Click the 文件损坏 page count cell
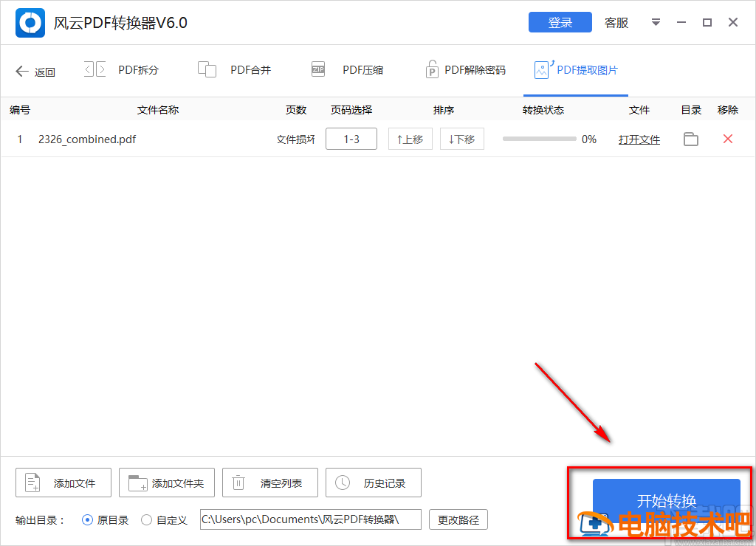Screen dimensions: 756x546 tap(295, 139)
